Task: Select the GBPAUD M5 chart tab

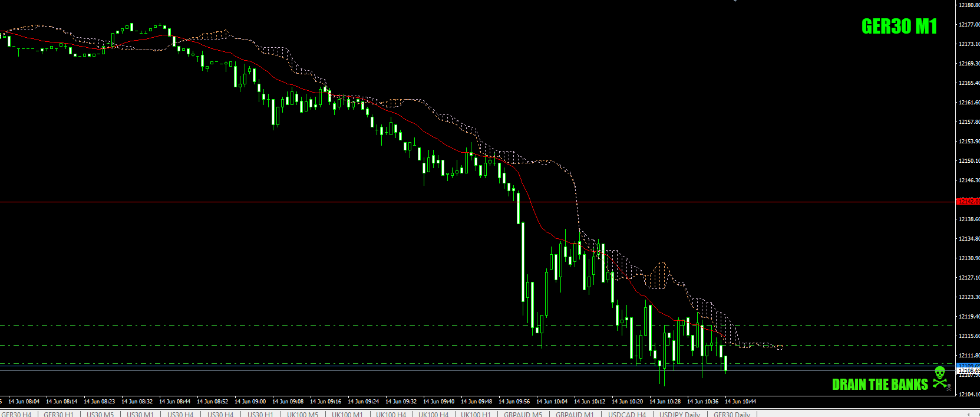Action: (x=523, y=414)
